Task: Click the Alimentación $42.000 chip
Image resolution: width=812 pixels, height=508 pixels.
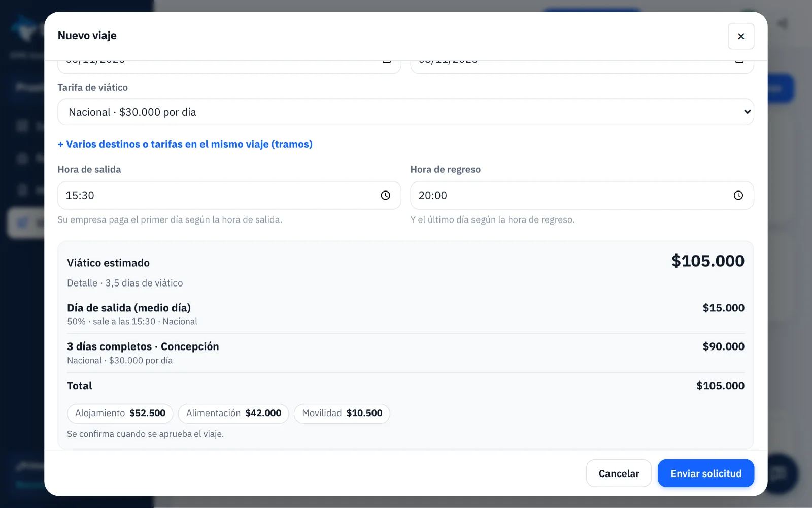Action: [x=233, y=414]
